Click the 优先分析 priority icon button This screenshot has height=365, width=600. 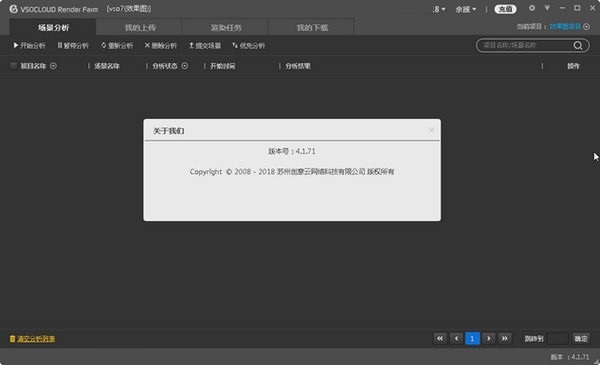[x=249, y=46]
